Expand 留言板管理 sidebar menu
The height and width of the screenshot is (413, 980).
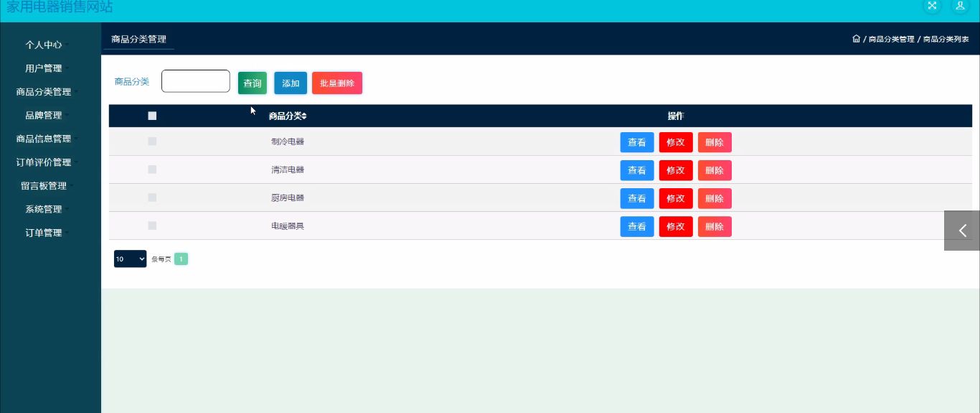(x=44, y=186)
